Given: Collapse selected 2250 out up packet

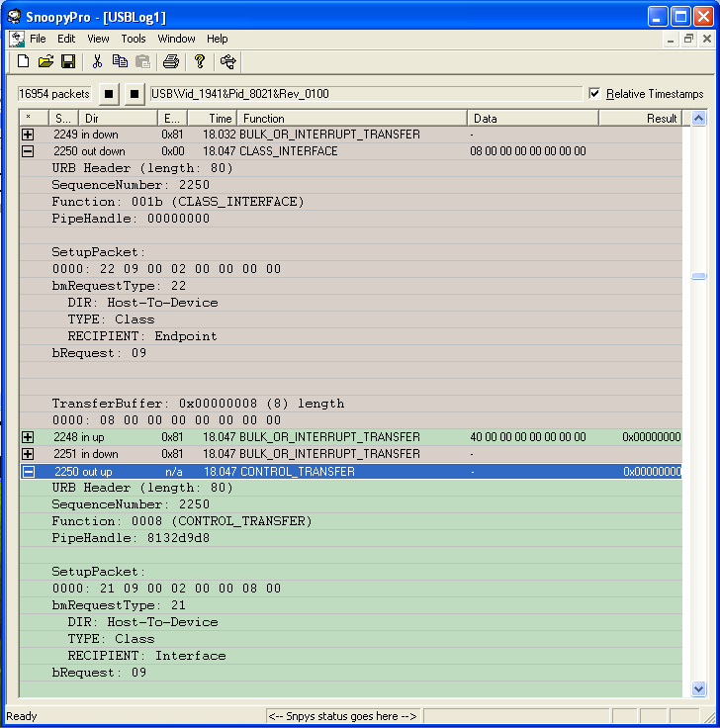Looking at the screenshot, I should tap(29, 472).
